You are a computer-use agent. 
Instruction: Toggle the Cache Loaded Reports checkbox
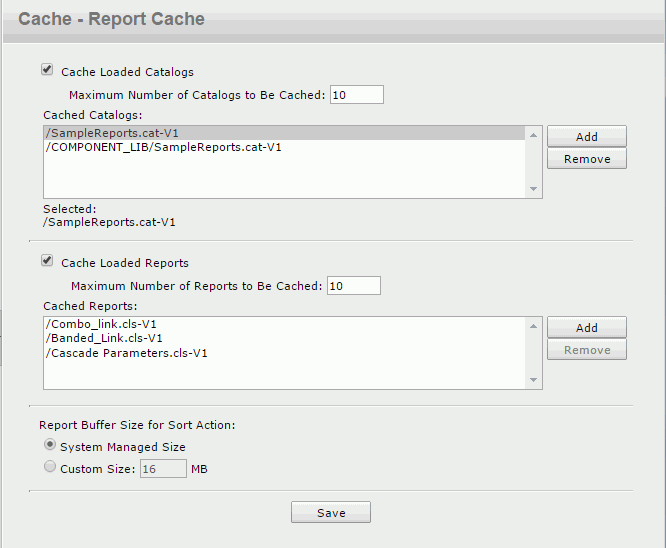47,261
